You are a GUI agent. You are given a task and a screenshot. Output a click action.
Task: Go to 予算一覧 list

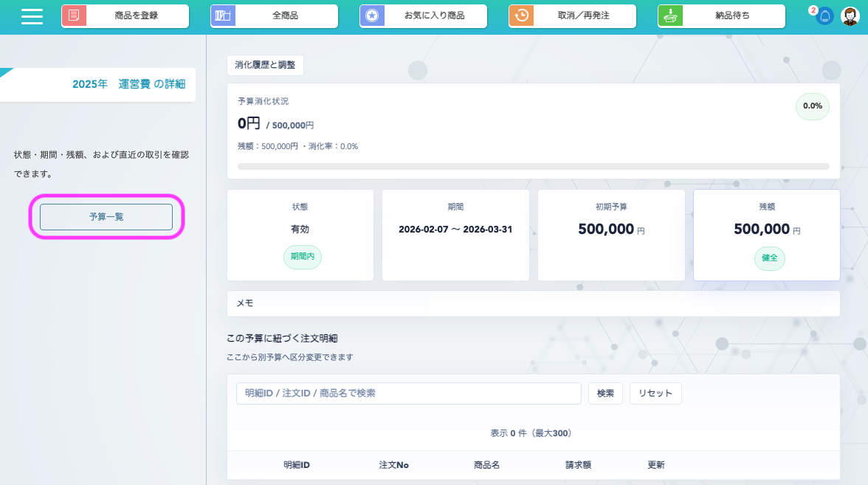tap(106, 217)
